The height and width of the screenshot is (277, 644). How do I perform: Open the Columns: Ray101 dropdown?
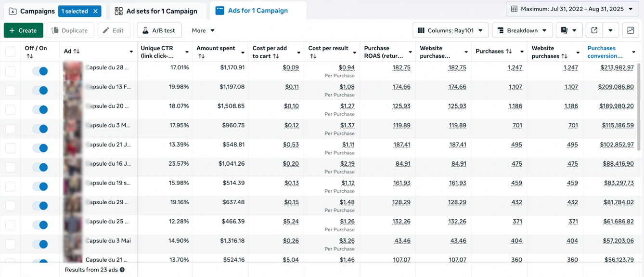[x=451, y=30]
